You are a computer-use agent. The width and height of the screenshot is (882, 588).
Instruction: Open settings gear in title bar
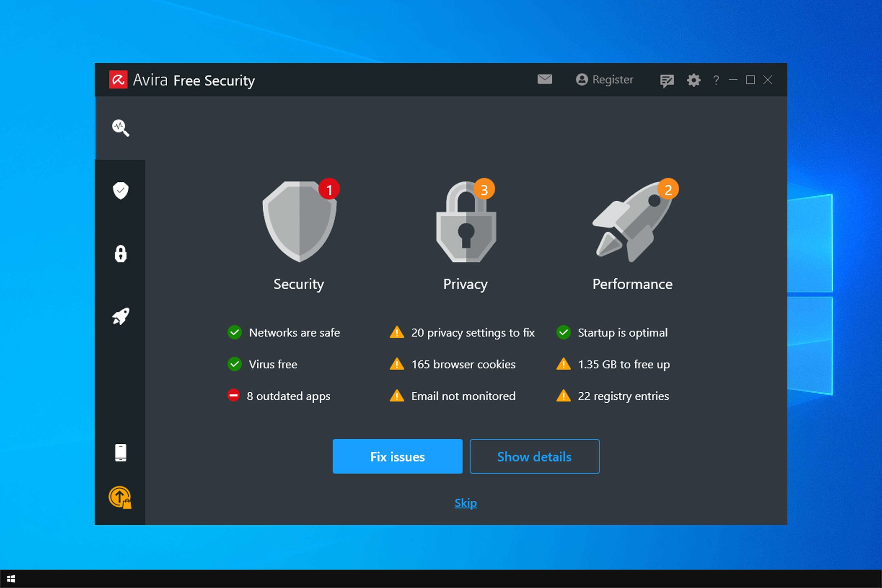pos(693,80)
